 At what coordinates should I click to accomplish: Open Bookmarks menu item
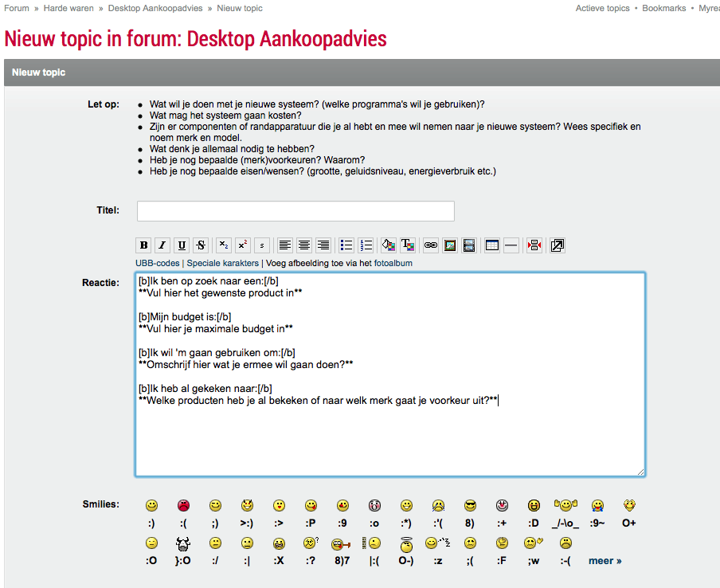[664, 8]
